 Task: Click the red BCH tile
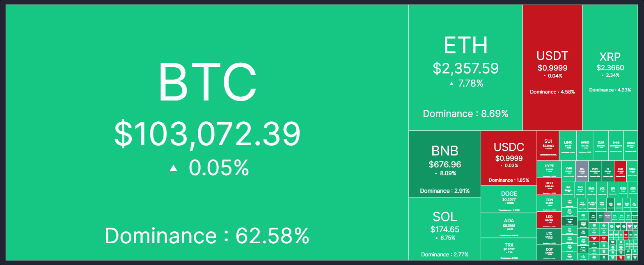(x=549, y=187)
